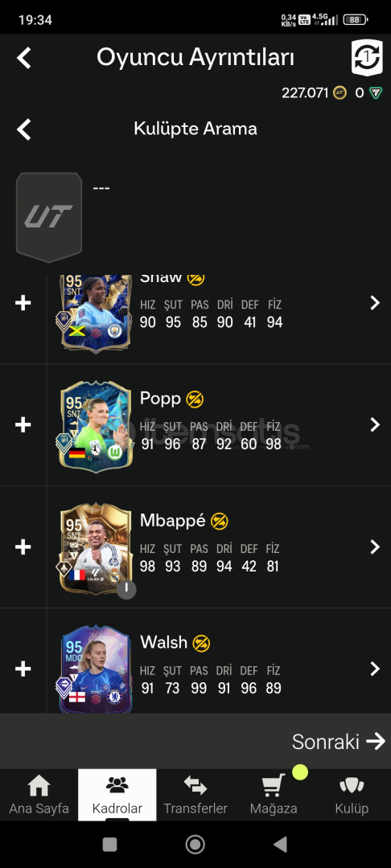Go to the Ana Sayfa tab
This screenshot has width=391, height=868.
pyautogui.click(x=39, y=795)
